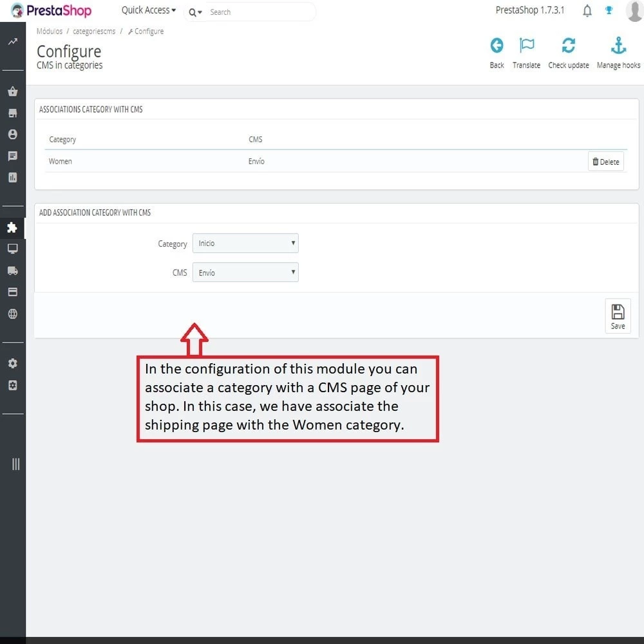The image size is (644, 644).
Task: Delete the Women–Envío association
Action: pyautogui.click(x=606, y=162)
